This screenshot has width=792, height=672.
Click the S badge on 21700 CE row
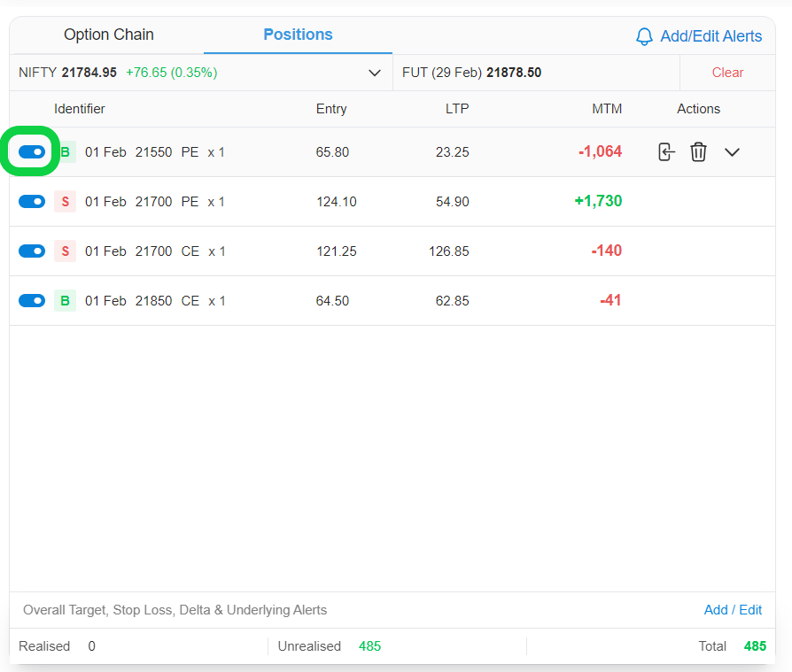click(66, 251)
